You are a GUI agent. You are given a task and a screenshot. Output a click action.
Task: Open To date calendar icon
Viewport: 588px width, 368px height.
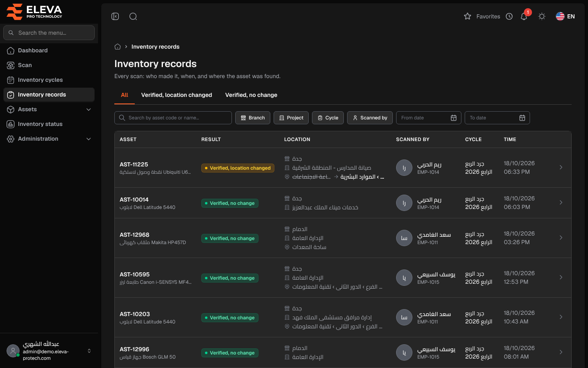click(522, 118)
